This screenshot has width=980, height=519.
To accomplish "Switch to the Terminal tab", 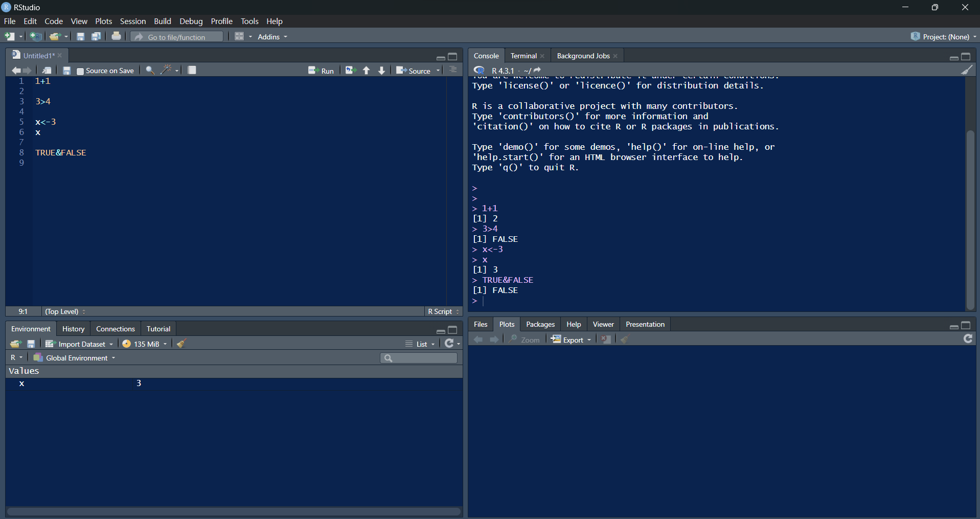I will [523, 56].
